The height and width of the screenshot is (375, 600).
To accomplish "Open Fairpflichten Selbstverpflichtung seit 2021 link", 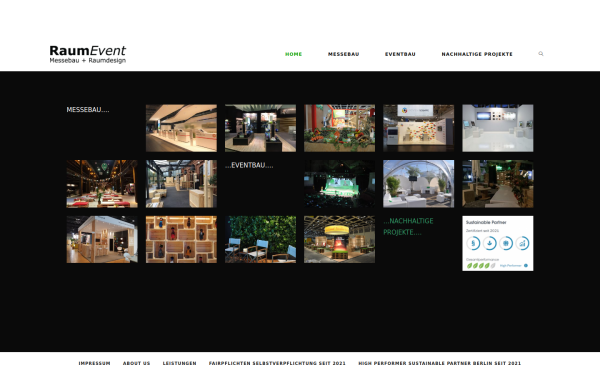I will [277, 363].
